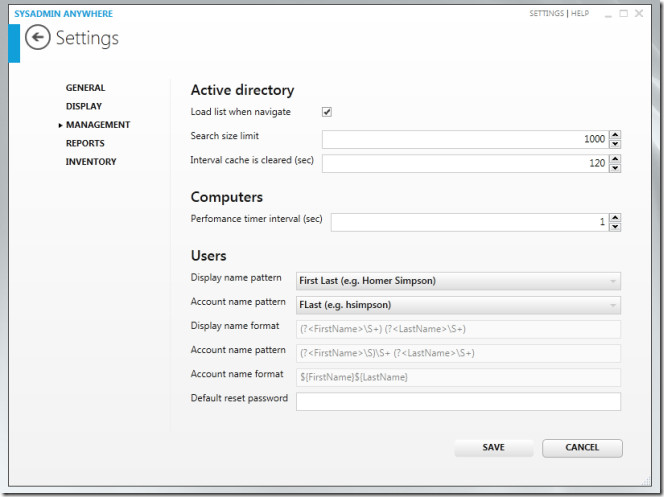
Task: Click the Active directory heading
Action: coord(242,90)
